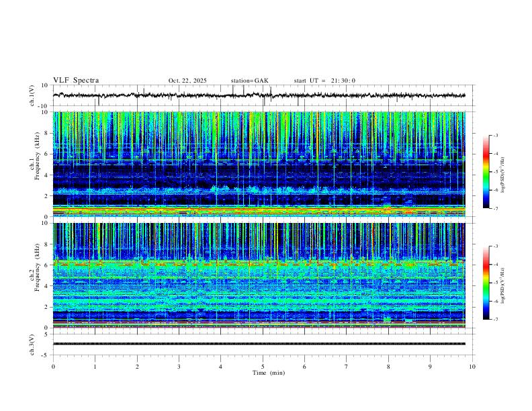Click inside the ch.1 spectrogram panel
532x411 pixels.
coord(259,164)
